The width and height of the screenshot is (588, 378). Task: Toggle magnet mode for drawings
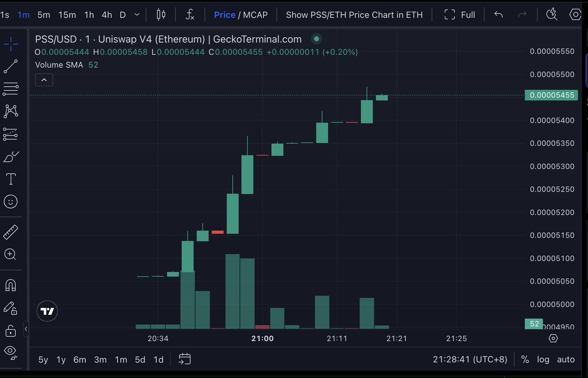coord(11,285)
